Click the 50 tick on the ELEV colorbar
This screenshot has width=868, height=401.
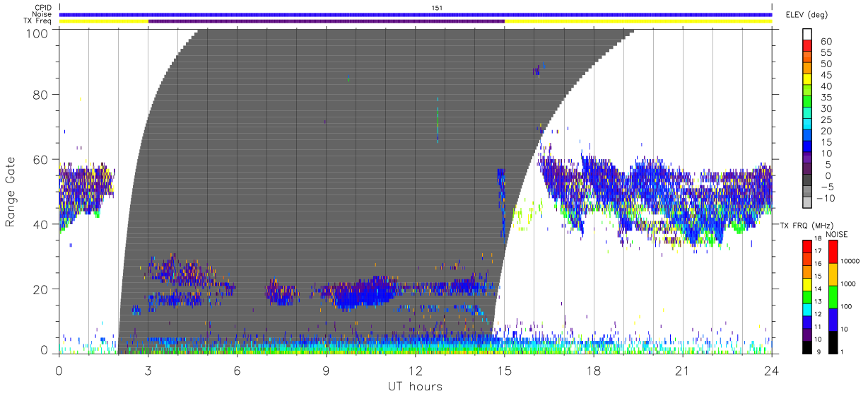coord(825,64)
